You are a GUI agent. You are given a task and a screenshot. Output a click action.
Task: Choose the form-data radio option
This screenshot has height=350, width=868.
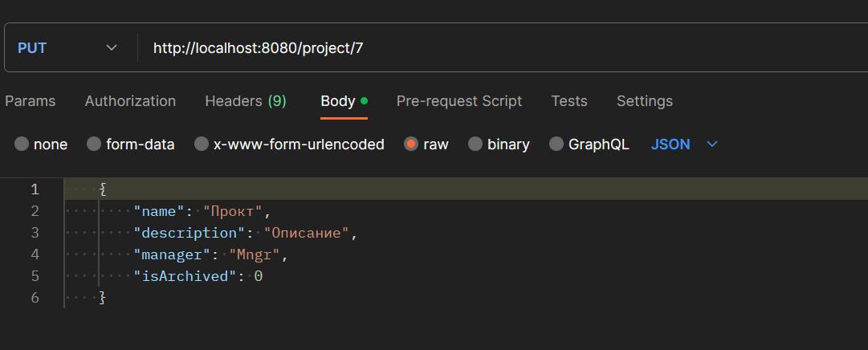pos(94,144)
